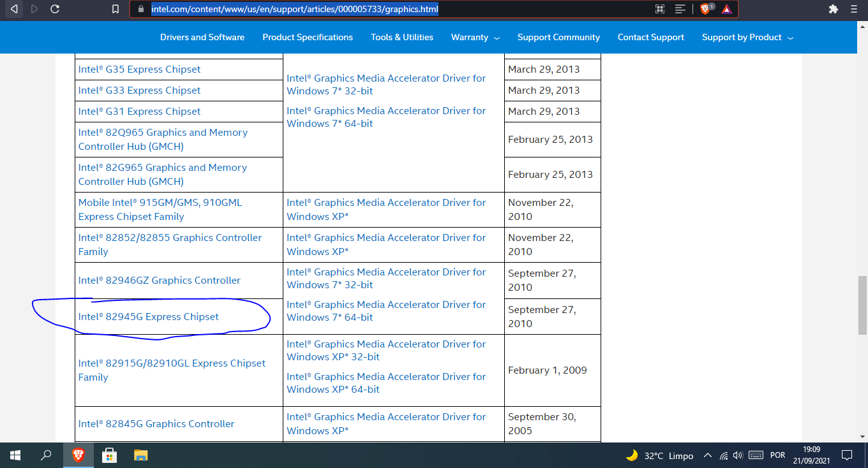Open the Windows XP* 64-bit driver link
The image size is (868, 468).
point(386,383)
